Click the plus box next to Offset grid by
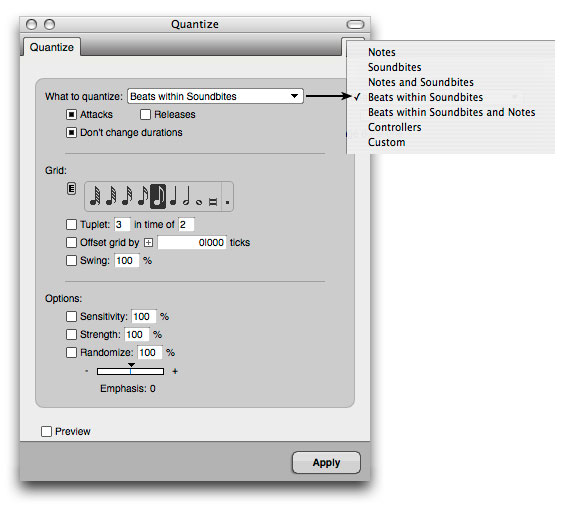576x511 pixels. click(x=148, y=243)
